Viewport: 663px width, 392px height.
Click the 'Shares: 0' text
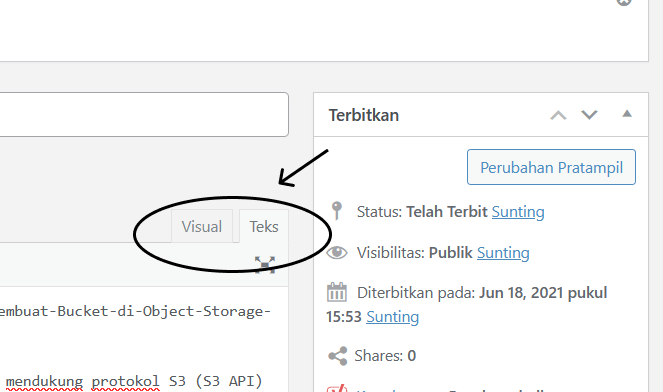(x=385, y=356)
